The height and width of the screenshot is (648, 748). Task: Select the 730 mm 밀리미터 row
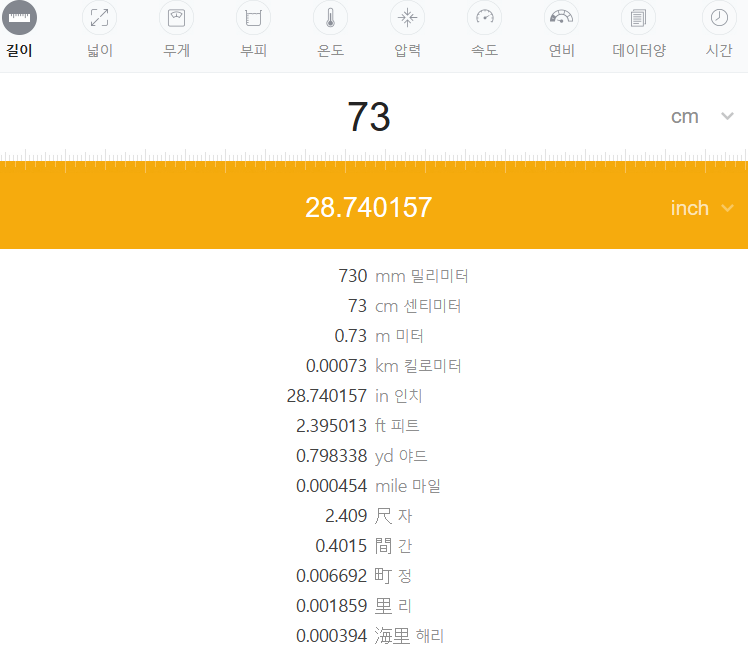pos(403,276)
